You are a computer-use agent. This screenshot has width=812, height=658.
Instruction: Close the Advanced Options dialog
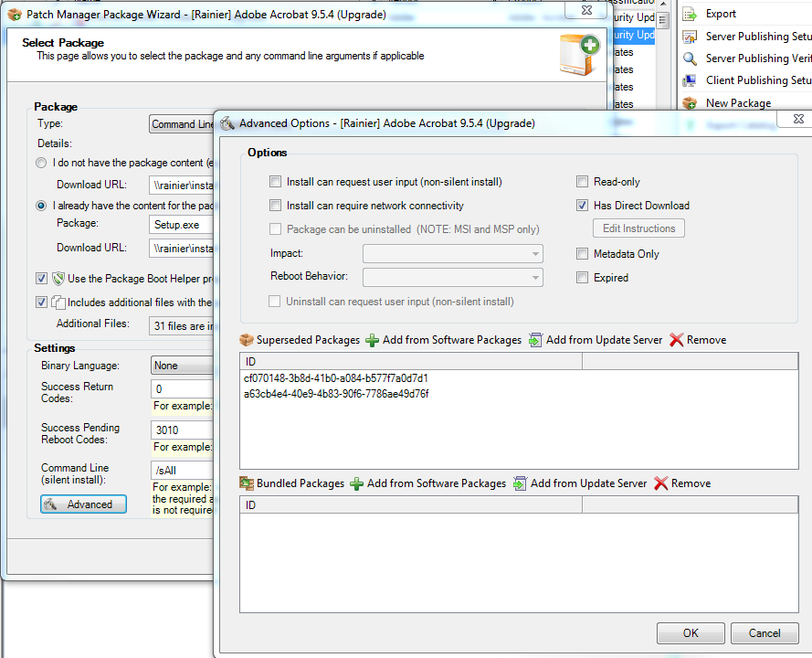click(x=798, y=119)
